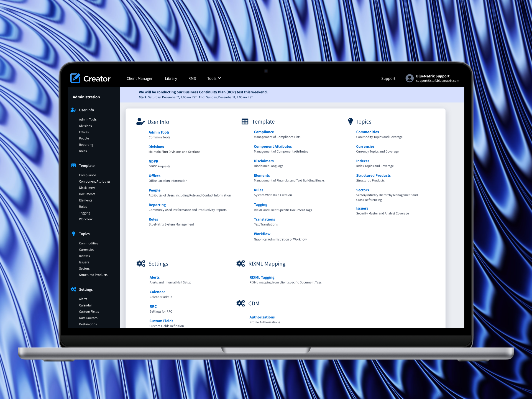Image resolution: width=532 pixels, height=399 pixels.
Task: Click main Template section grid icon
Action: coord(245,122)
